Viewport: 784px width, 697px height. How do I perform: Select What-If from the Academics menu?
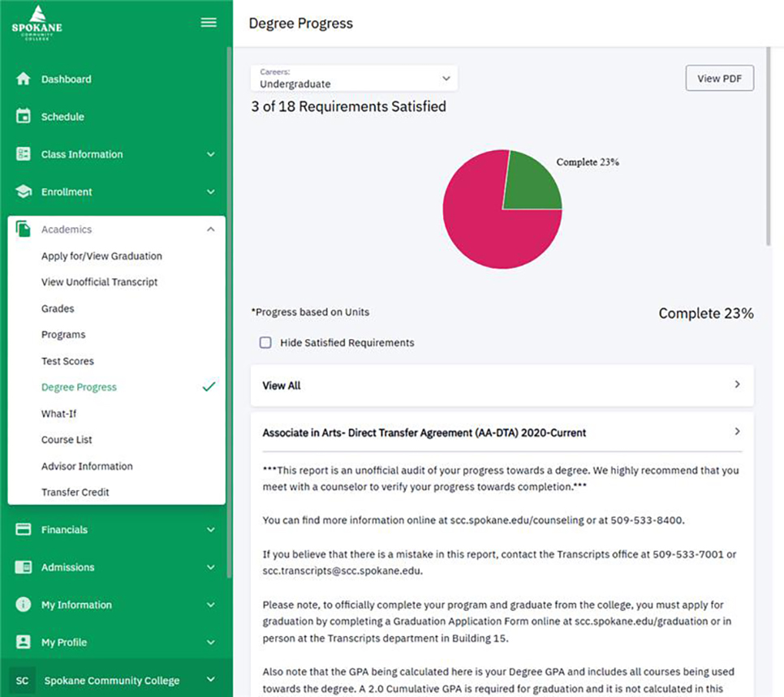click(x=58, y=413)
